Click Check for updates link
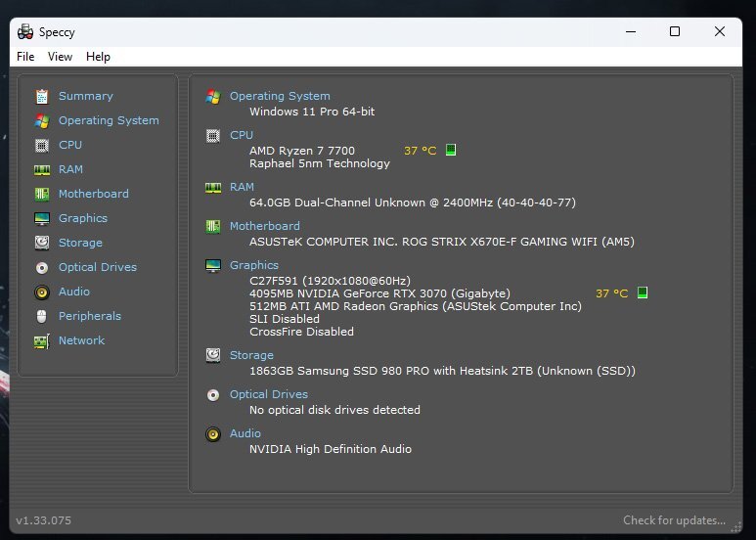This screenshot has width=756, height=540. tap(674, 520)
